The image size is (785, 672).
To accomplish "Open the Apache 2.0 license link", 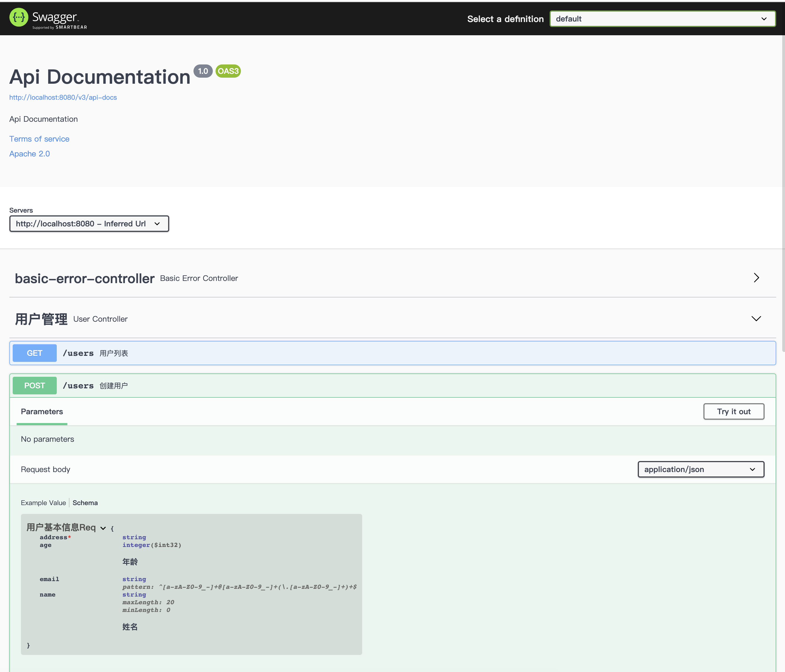I will [29, 153].
